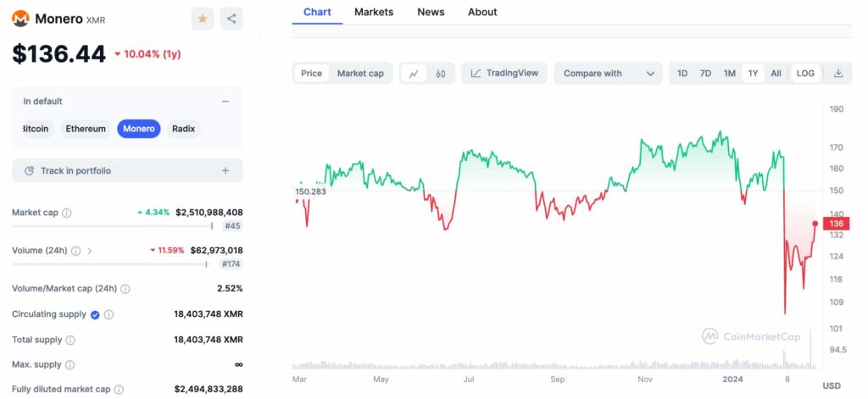Open the Compare with dropdown
This screenshot has width=868, height=399.
[x=608, y=74]
